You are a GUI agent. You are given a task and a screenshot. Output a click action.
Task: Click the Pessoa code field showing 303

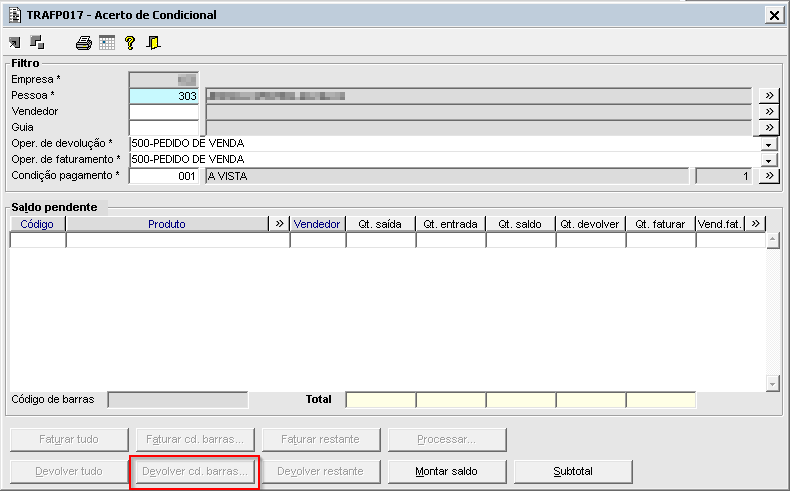(x=164, y=96)
